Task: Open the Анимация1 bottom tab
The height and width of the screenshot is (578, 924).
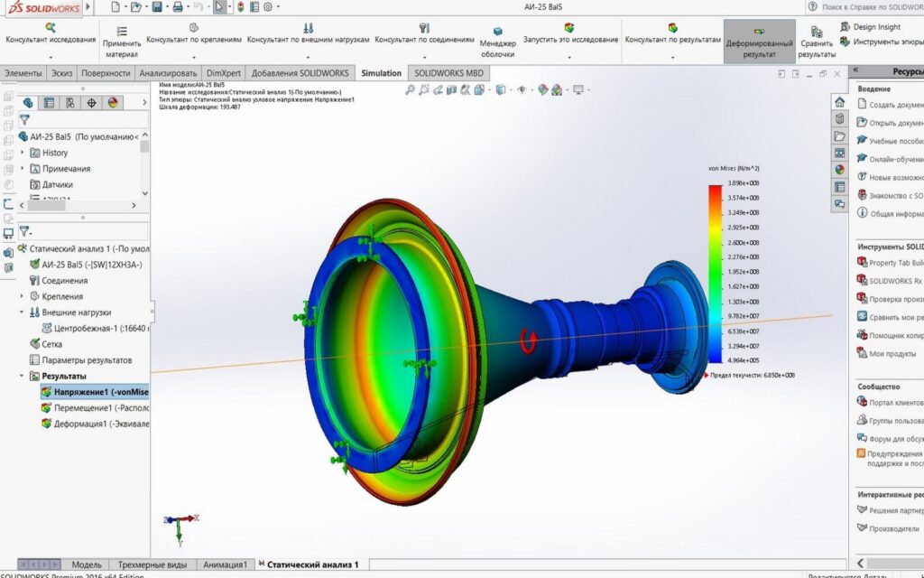Action: [225, 564]
